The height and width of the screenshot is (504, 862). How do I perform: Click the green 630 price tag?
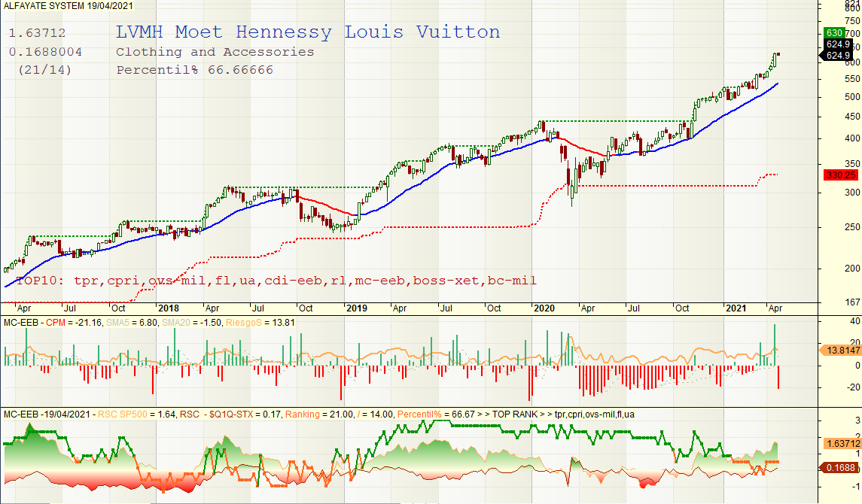click(834, 34)
